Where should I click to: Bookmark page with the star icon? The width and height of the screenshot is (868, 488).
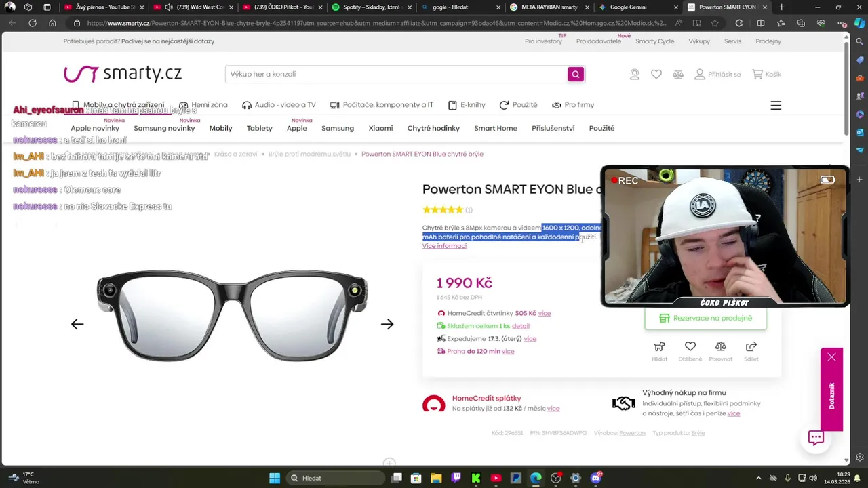click(x=715, y=23)
